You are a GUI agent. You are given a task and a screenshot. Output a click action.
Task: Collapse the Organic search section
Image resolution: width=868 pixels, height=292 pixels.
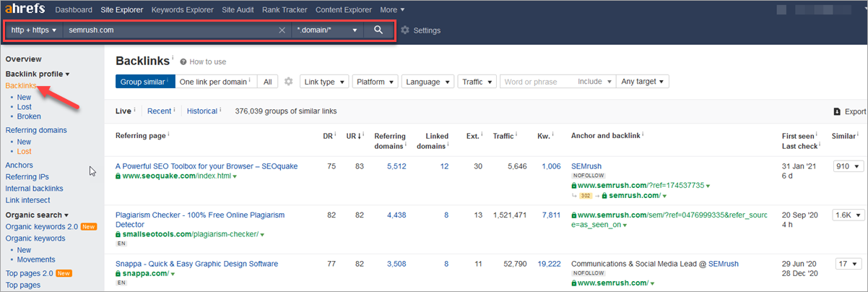(x=37, y=215)
